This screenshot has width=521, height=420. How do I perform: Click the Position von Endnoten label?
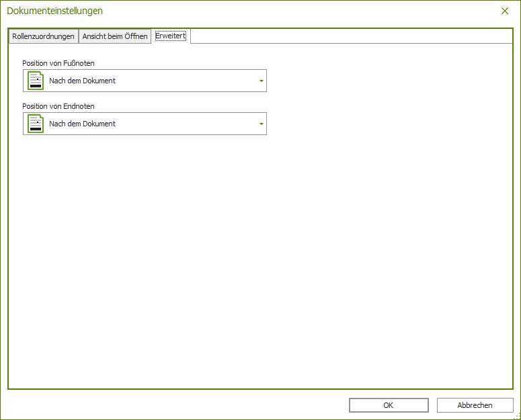tap(58, 106)
